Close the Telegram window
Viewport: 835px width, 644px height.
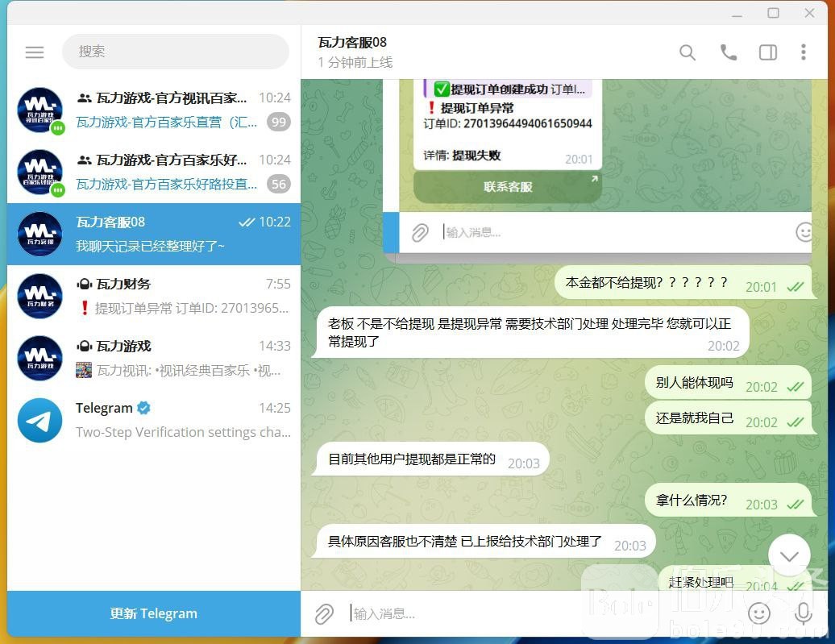click(809, 13)
